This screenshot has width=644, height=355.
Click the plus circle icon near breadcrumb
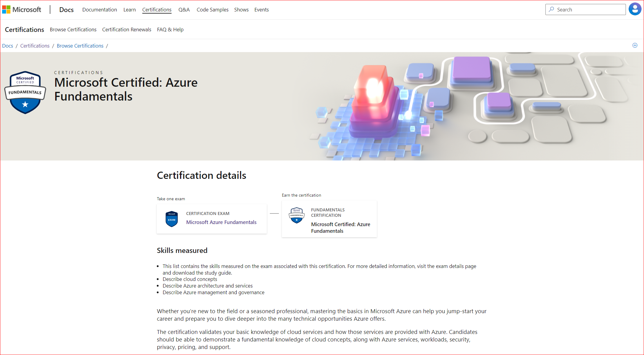click(635, 45)
